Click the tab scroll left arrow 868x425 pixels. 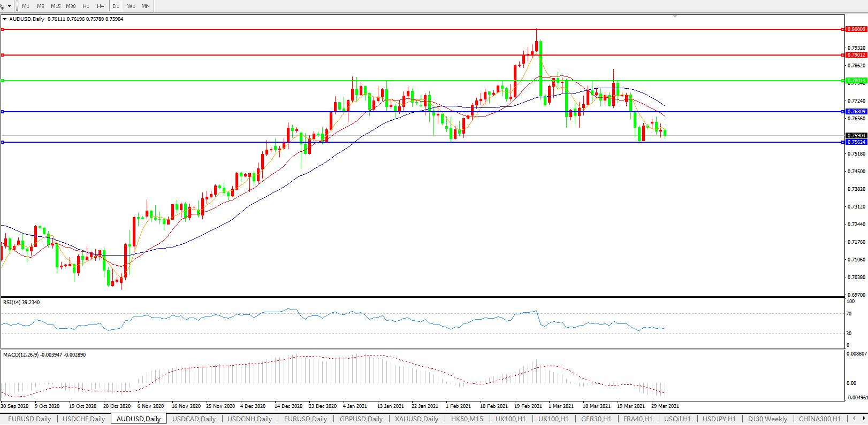pos(854,419)
